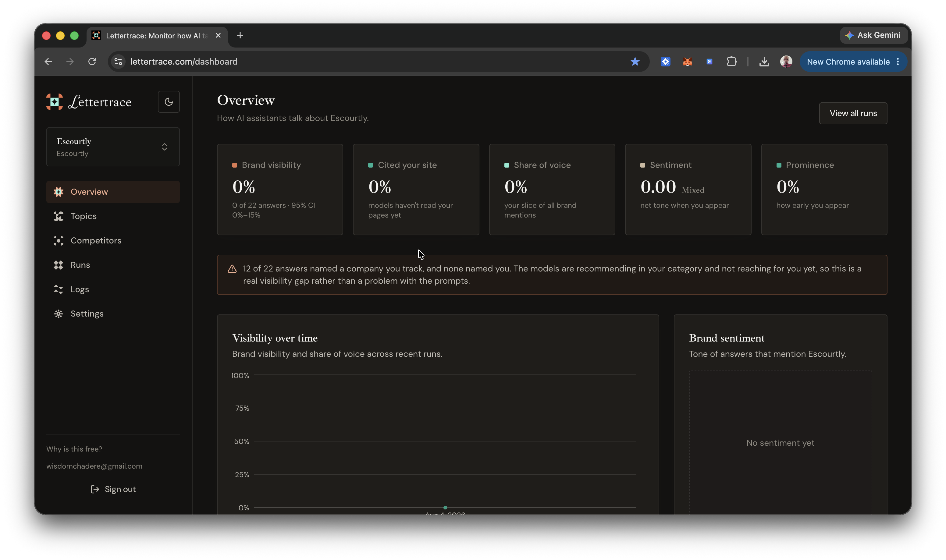Open Competitors from the sidebar
Screen dimensions: 946x560
coord(113,240)
